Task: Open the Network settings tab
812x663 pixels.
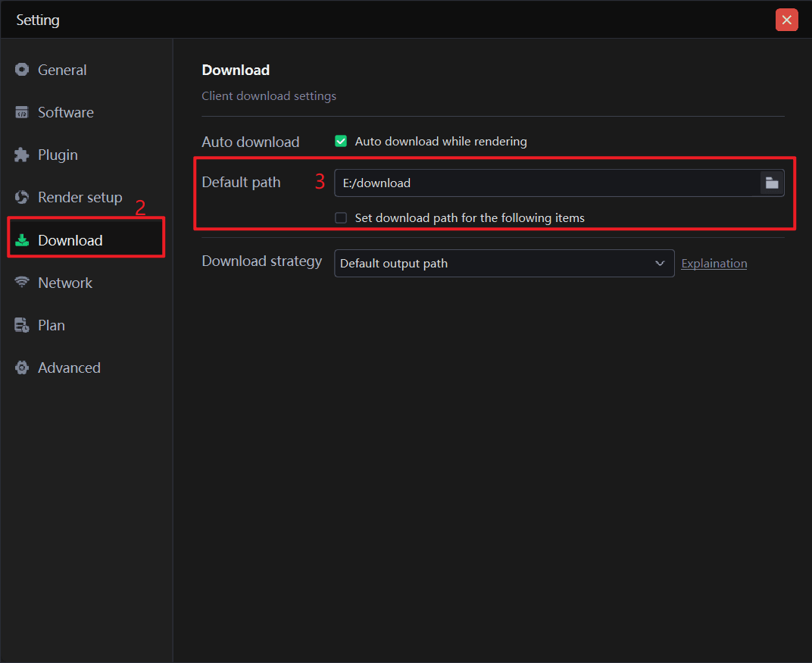Action: [65, 283]
